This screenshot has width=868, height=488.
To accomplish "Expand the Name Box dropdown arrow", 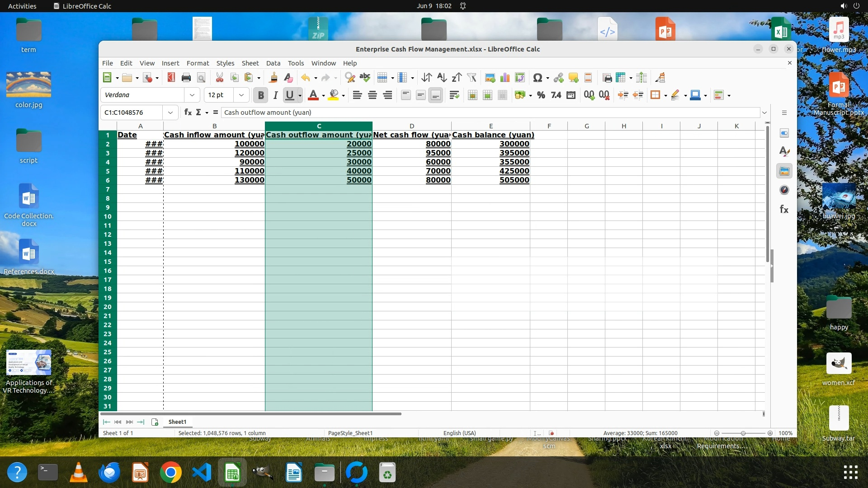I will 170,113.
